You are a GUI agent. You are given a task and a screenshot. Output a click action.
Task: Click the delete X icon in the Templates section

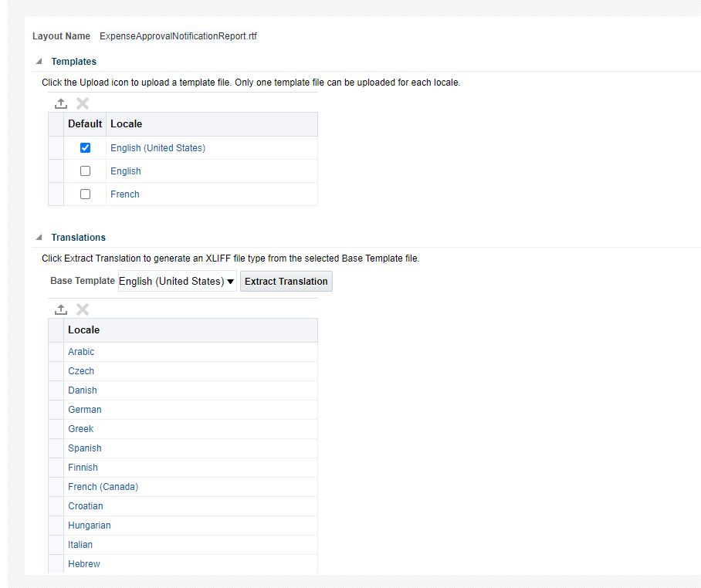83,103
